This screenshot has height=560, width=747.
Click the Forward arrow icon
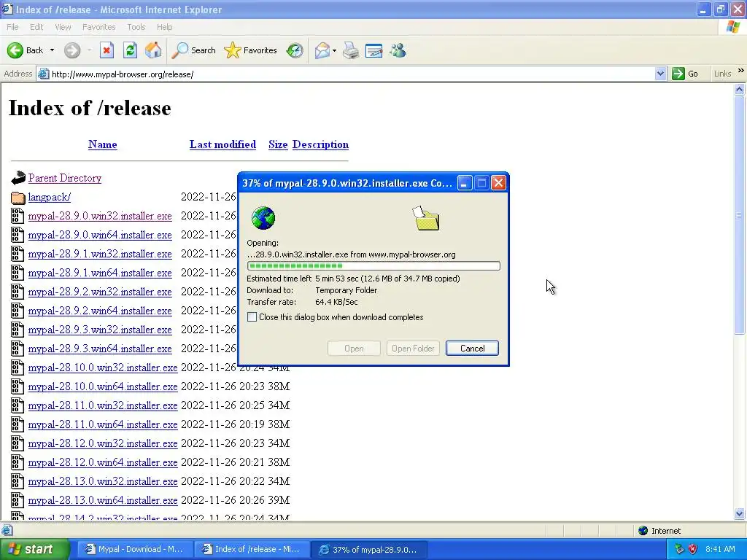click(x=72, y=50)
